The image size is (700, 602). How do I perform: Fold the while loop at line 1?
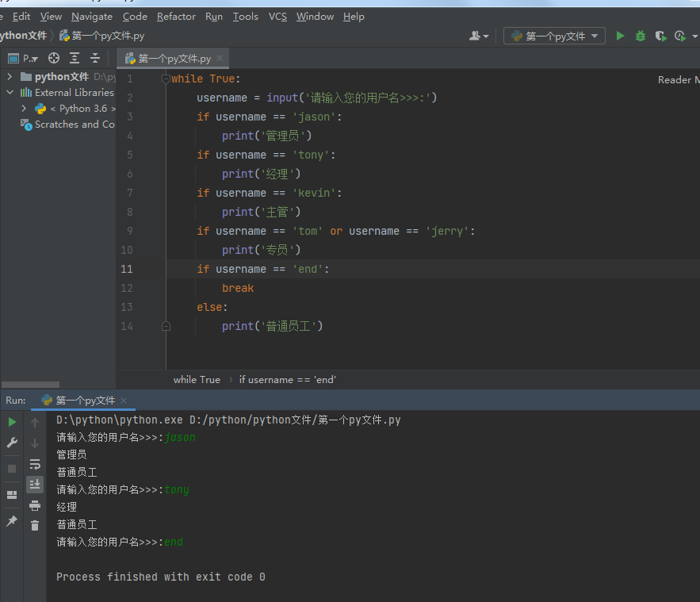[x=166, y=79]
